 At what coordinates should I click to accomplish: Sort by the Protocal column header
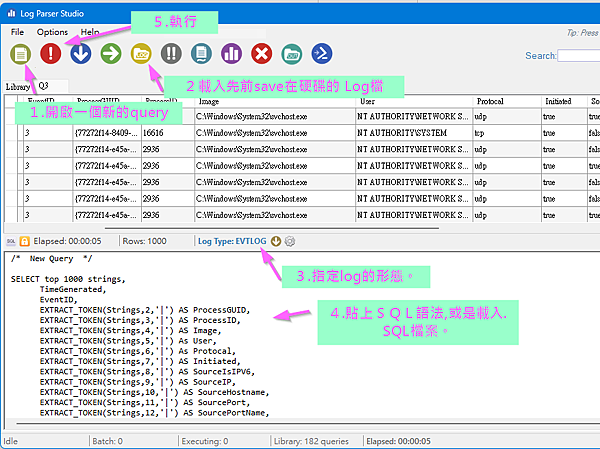pyautogui.click(x=507, y=101)
